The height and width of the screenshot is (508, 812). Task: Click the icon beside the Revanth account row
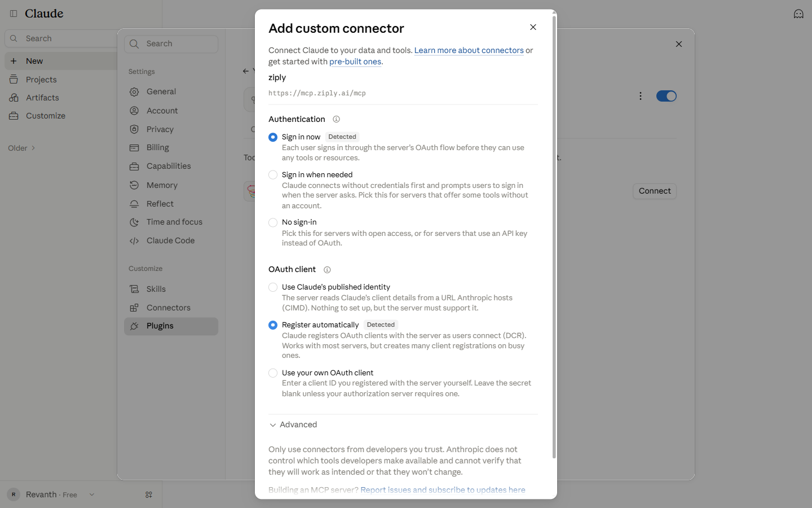149,495
